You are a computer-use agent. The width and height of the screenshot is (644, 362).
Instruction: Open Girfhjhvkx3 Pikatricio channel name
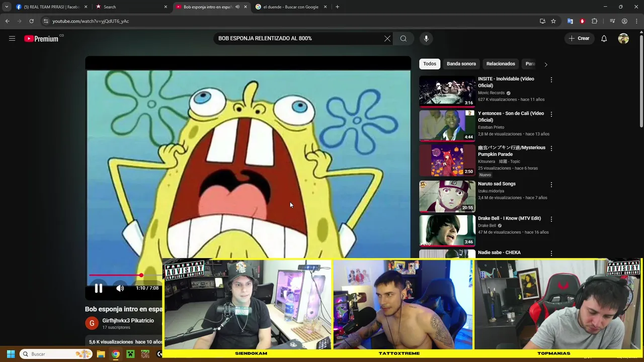(128, 320)
